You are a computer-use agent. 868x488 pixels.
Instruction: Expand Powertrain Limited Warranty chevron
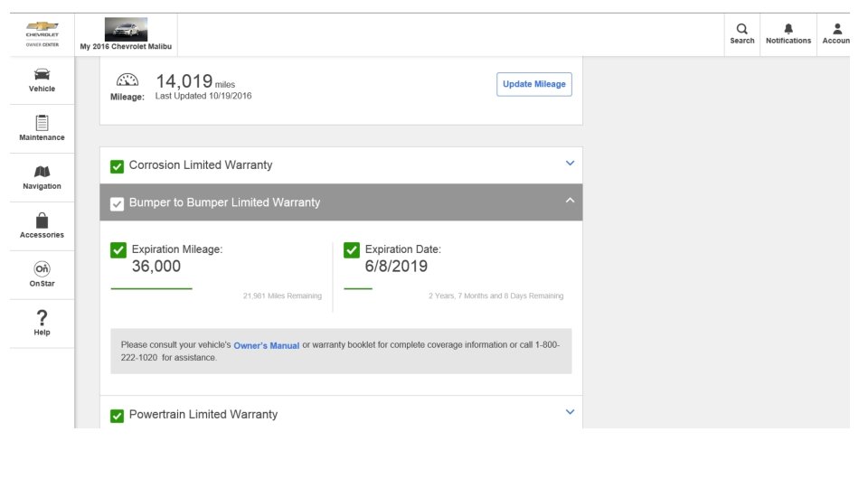pos(570,412)
